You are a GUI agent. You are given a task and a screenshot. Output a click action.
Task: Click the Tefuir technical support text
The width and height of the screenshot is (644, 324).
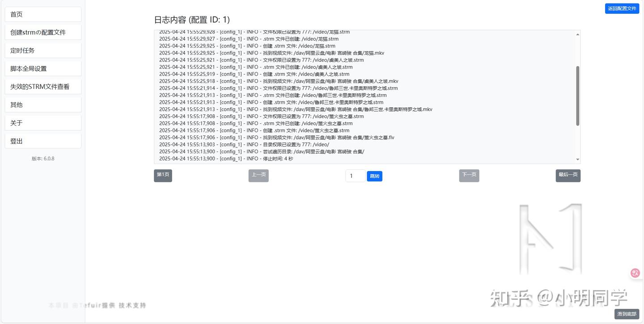coord(97,305)
